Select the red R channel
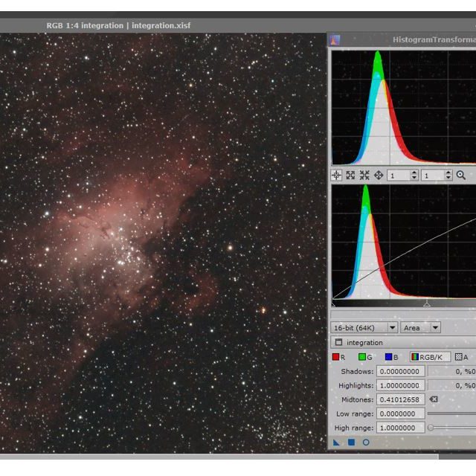This screenshot has width=476, height=476. pos(338,358)
